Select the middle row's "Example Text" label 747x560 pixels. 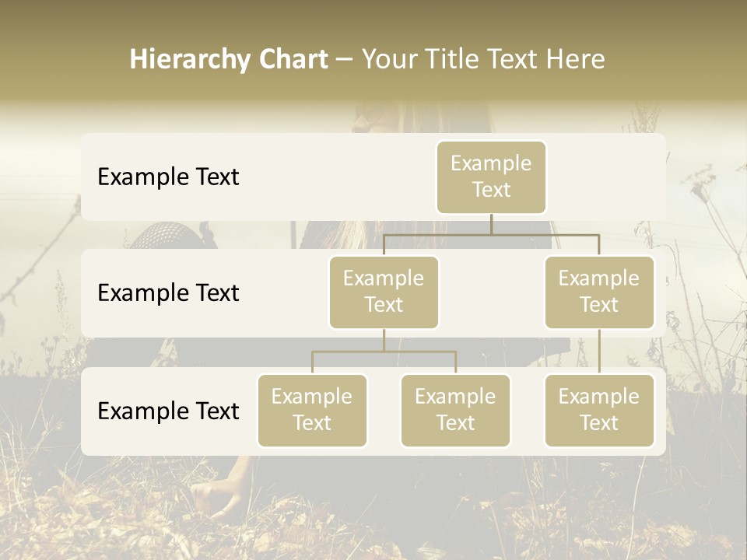(x=168, y=292)
